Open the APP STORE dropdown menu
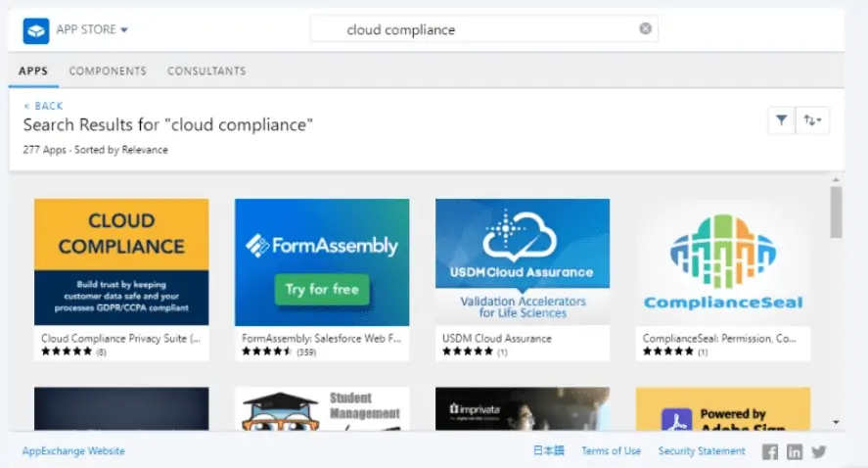 coord(92,29)
